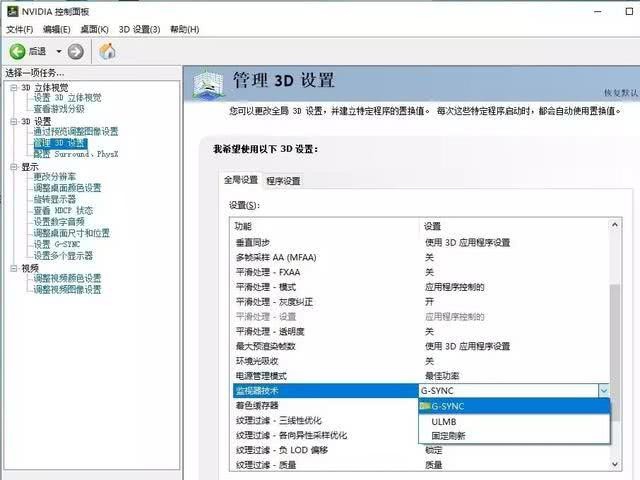
Task: Open the 帮助(H) menu
Action: click(x=184, y=29)
